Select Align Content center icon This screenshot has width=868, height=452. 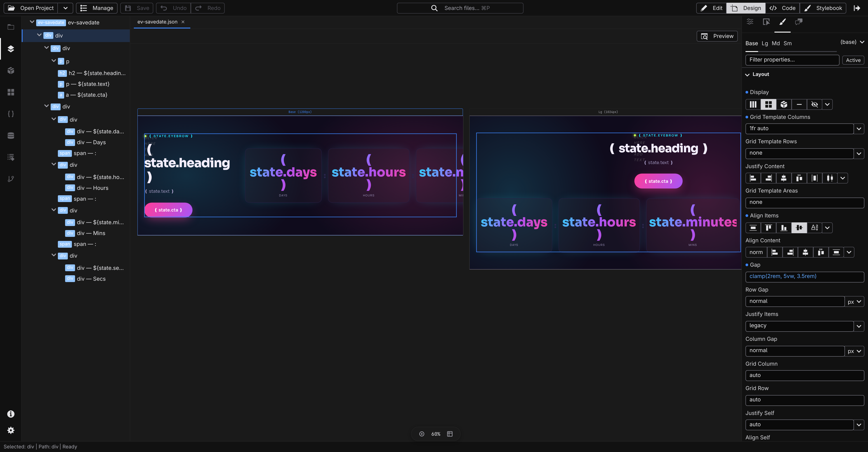(805, 252)
